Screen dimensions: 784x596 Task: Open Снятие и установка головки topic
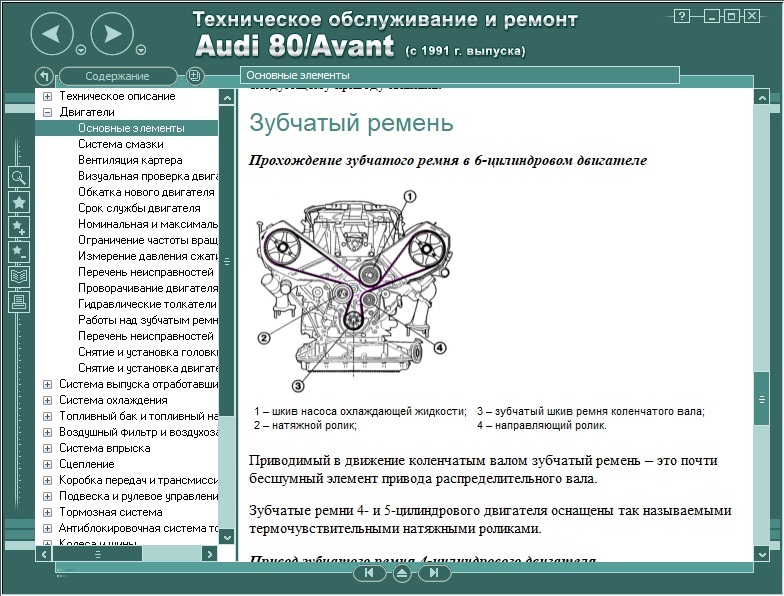click(148, 352)
